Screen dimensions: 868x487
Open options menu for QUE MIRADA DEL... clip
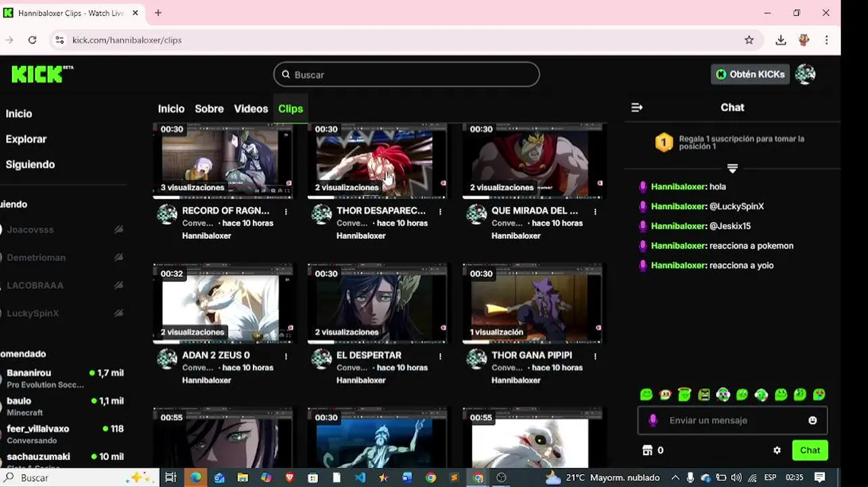pyautogui.click(x=595, y=212)
